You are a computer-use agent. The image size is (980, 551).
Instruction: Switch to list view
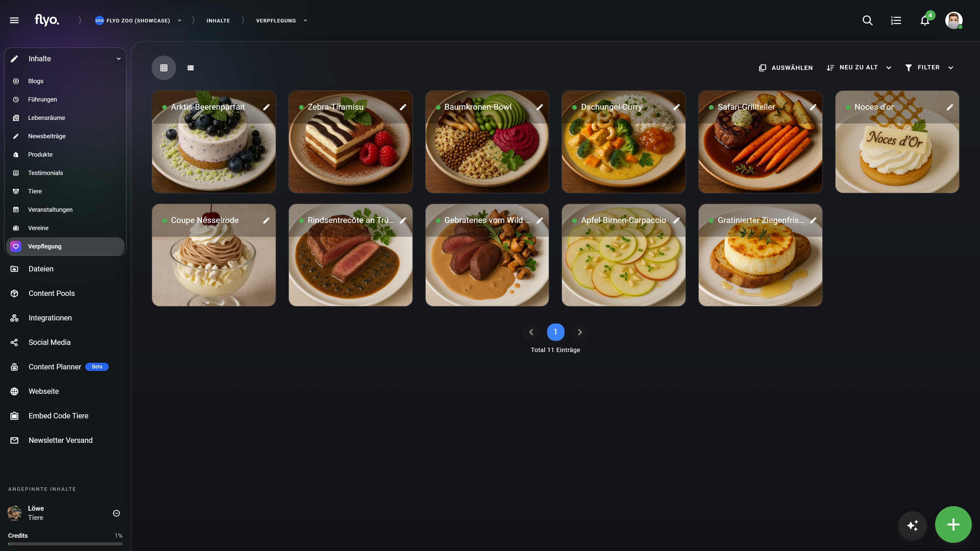[x=191, y=68]
